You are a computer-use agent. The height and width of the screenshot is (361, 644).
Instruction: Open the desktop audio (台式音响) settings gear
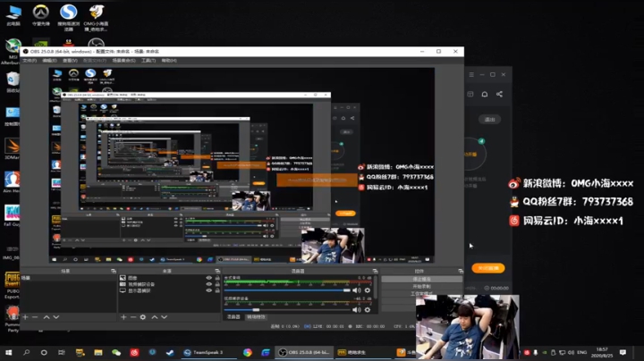tap(368, 290)
